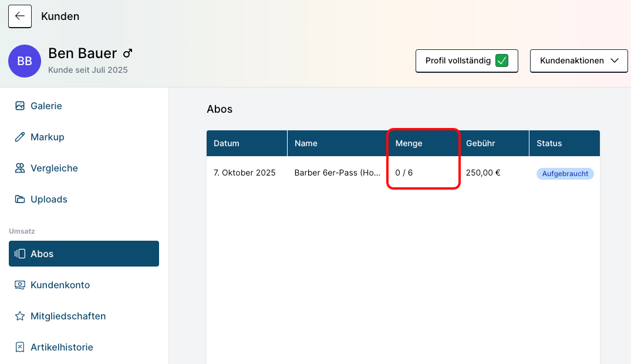Open the Kundenkonto sidebar section
Viewport: 631px width, 364px height.
click(60, 285)
